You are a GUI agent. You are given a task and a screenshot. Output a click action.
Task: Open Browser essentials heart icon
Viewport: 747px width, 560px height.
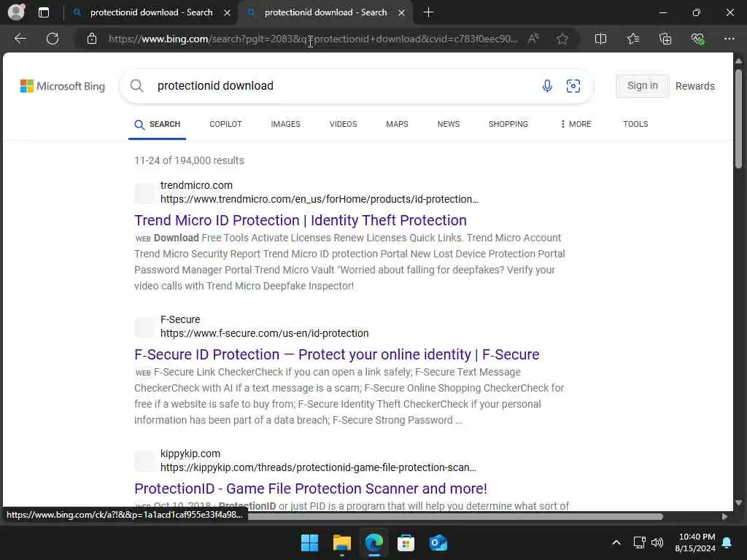coord(697,39)
